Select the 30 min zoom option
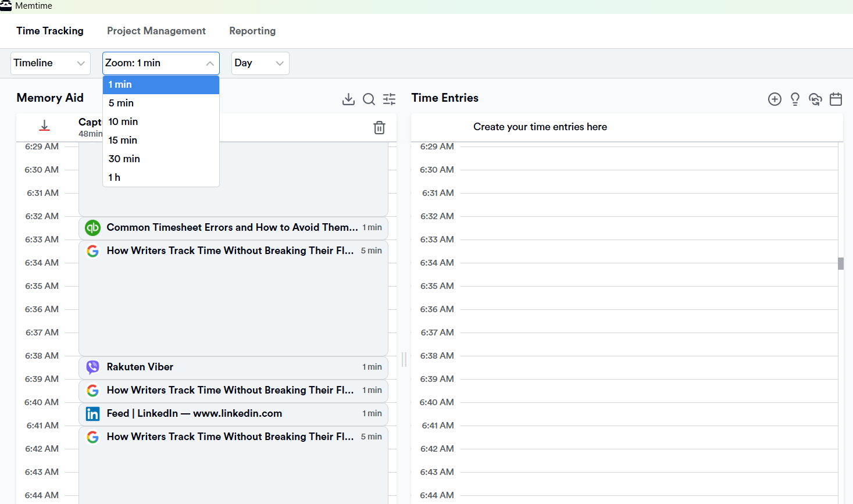The height and width of the screenshot is (504, 853). pyautogui.click(x=161, y=159)
